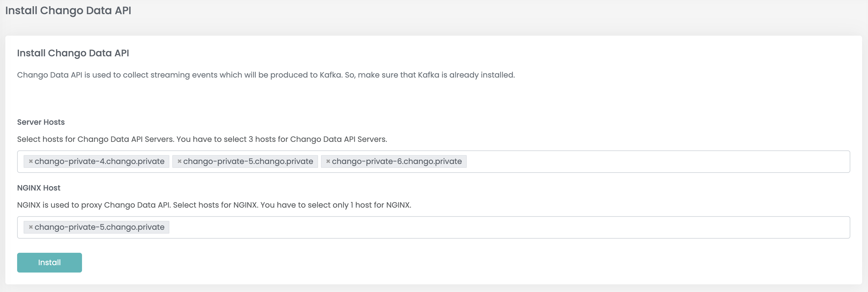
Task: Click the Install button
Action: (x=50, y=263)
